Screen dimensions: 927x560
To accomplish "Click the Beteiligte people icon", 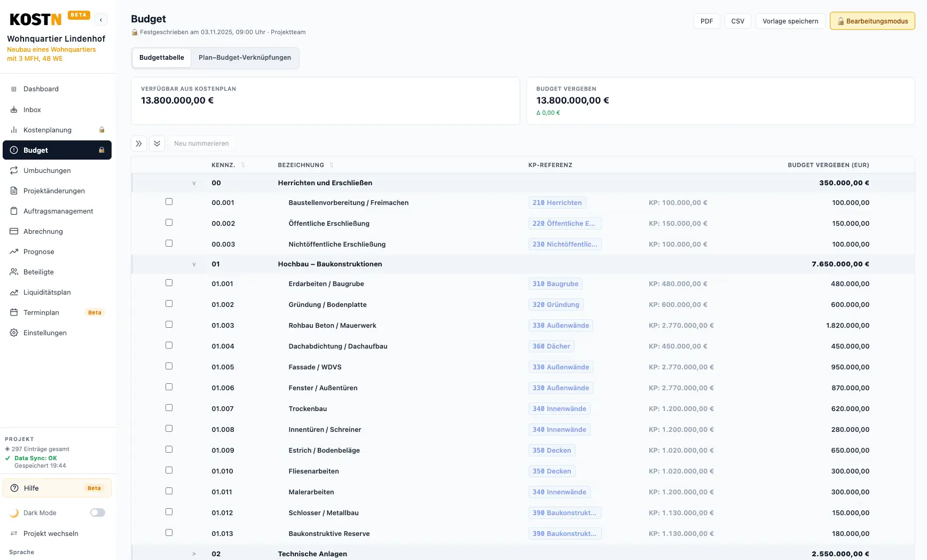I will tap(14, 272).
